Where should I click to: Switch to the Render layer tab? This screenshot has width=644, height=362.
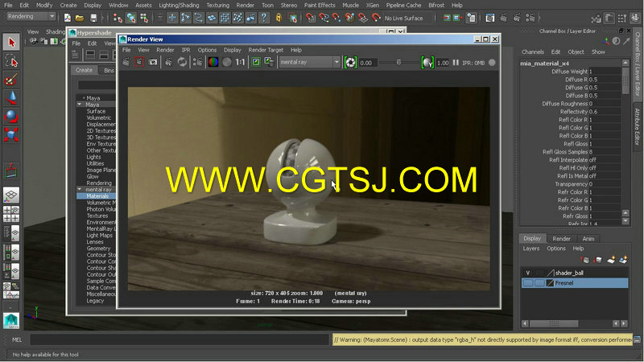561,238
